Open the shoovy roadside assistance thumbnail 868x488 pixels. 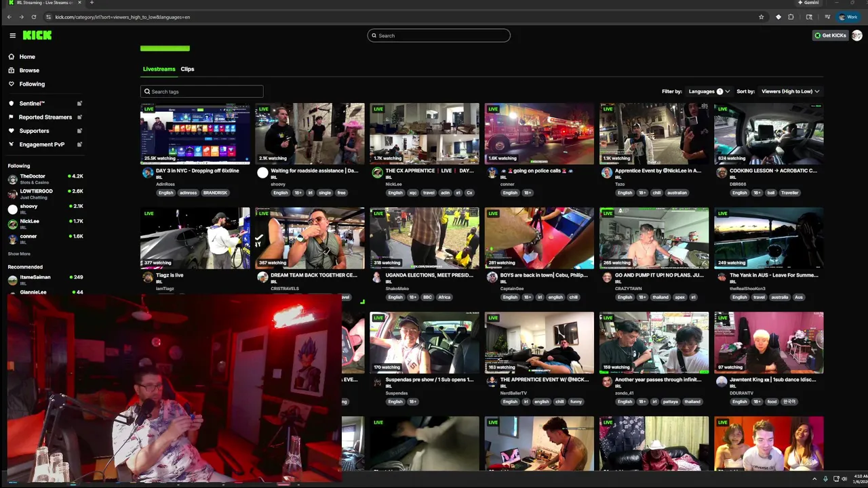pos(310,134)
